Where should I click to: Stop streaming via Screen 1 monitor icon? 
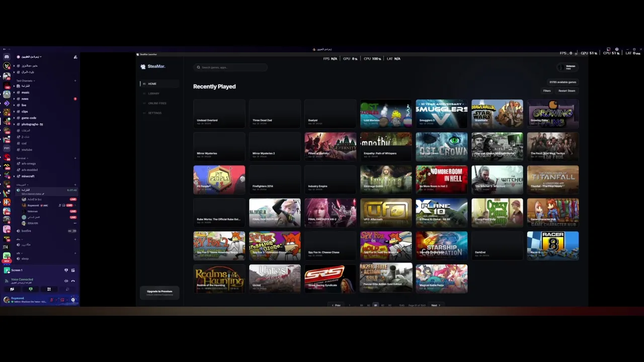click(x=66, y=270)
